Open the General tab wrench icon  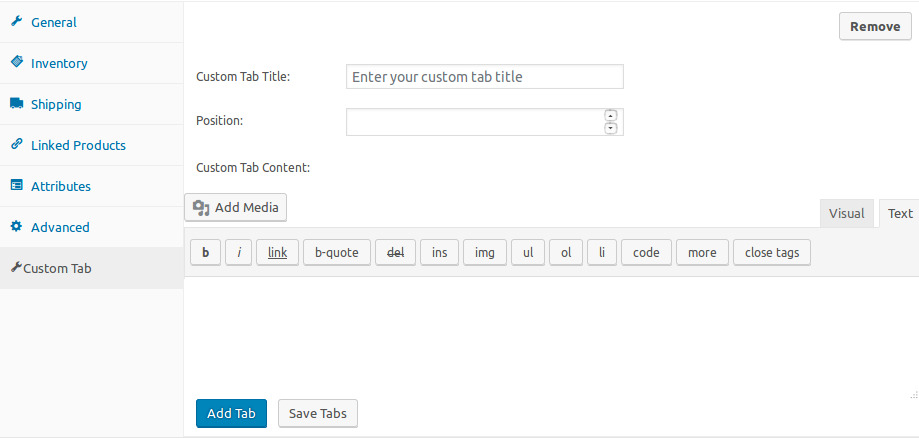coord(16,22)
